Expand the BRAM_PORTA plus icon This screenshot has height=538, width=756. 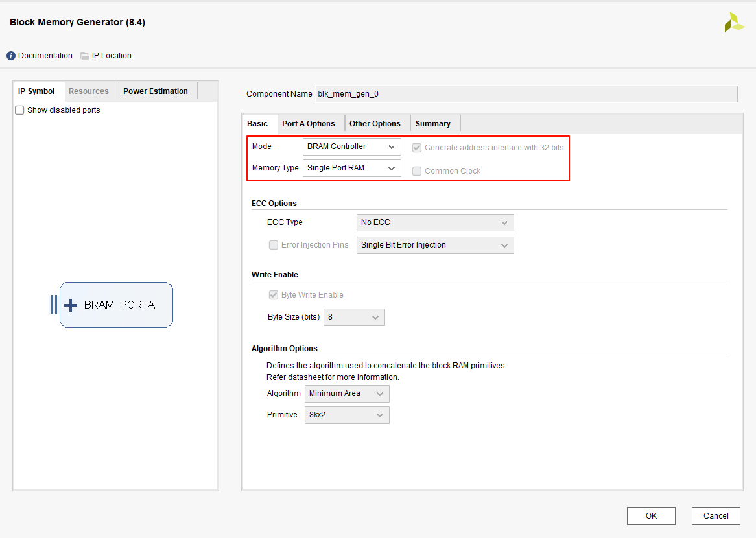click(71, 305)
